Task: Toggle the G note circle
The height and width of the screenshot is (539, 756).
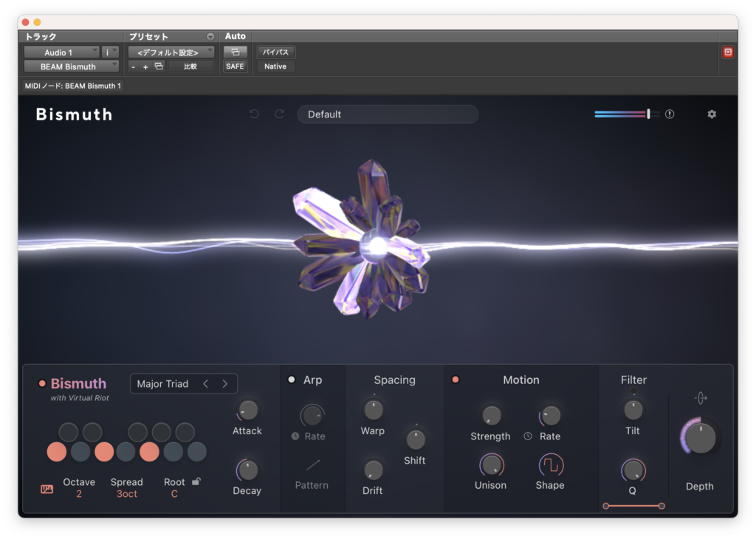Action: point(149,452)
